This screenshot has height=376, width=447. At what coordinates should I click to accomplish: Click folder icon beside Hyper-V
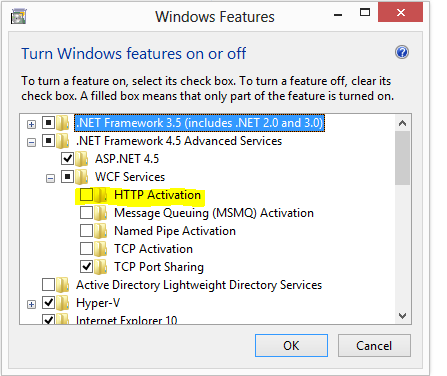coord(62,303)
